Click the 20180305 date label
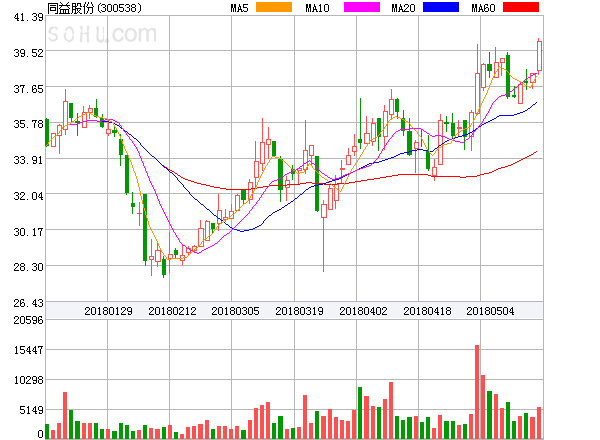The width and height of the screenshot is (600, 440). [x=235, y=311]
